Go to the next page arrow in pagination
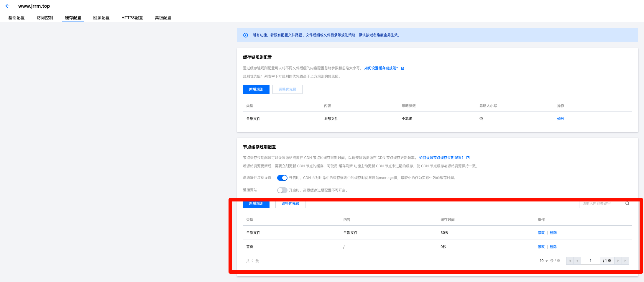This screenshot has width=644, height=282. point(618,261)
